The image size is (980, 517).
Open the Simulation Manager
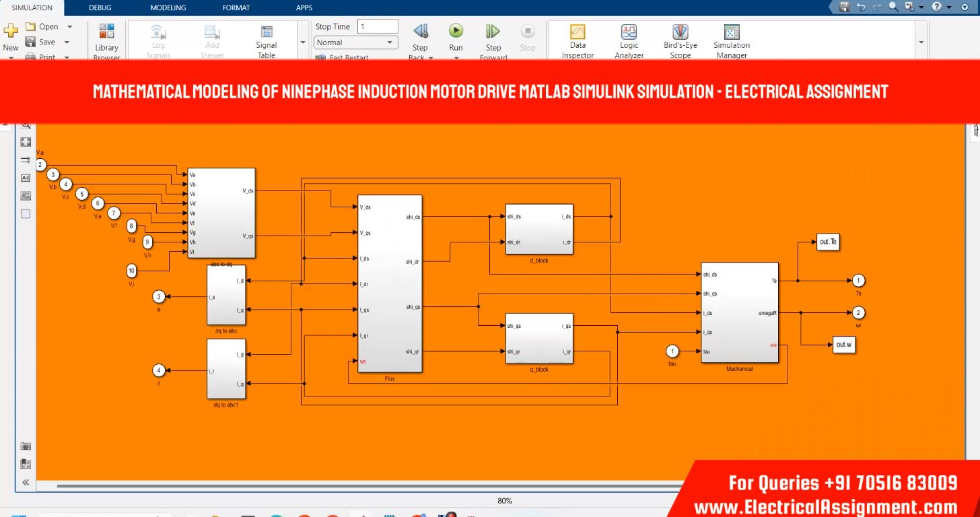[731, 34]
